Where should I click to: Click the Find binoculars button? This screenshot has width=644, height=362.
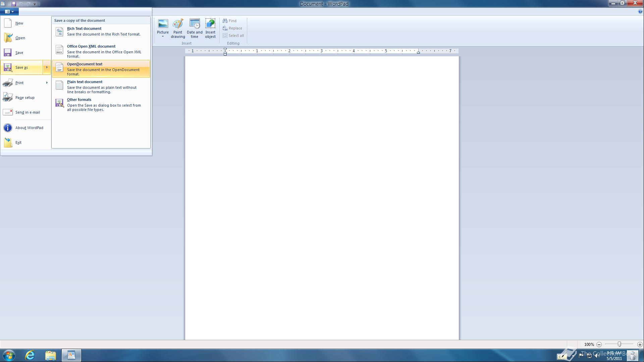pos(230,21)
